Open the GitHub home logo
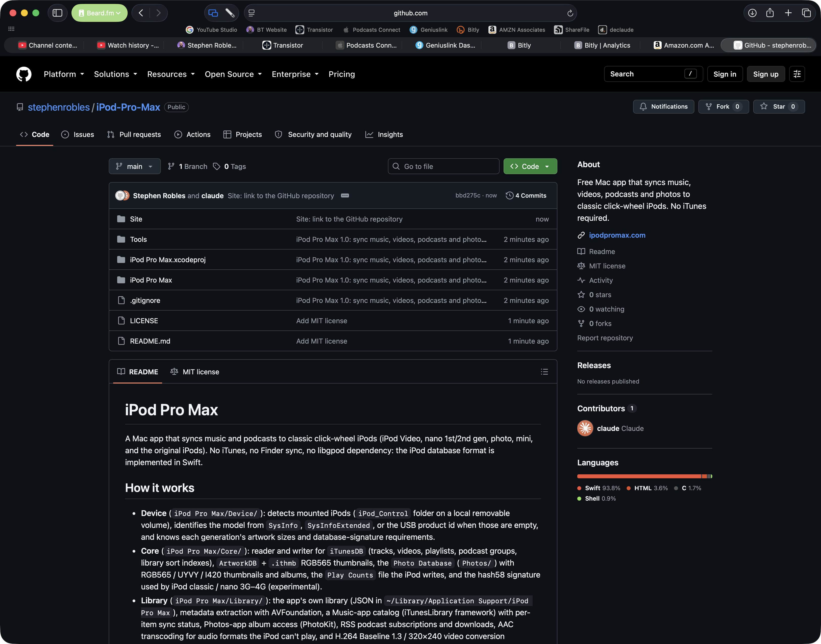 pyautogui.click(x=24, y=74)
